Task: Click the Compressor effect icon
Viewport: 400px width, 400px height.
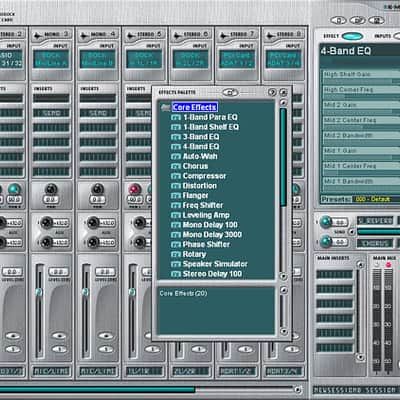Action: pos(176,176)
